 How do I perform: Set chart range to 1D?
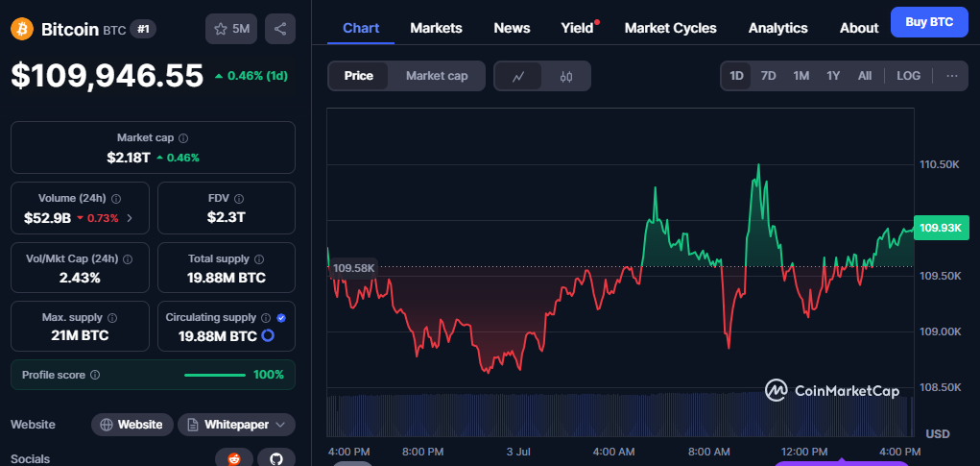737,76
